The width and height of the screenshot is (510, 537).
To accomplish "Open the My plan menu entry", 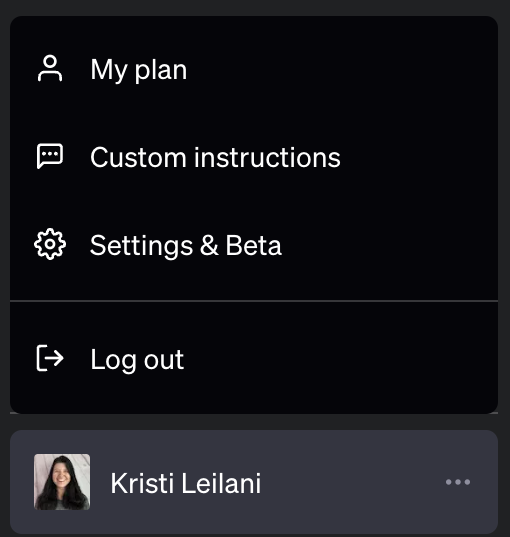I will (254, 70).
